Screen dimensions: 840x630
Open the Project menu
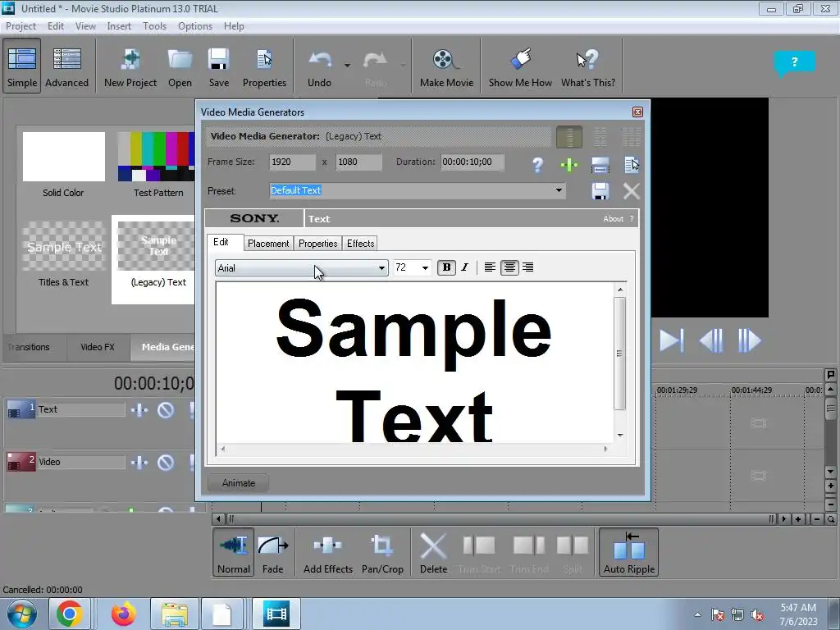(x=21, y=25)
